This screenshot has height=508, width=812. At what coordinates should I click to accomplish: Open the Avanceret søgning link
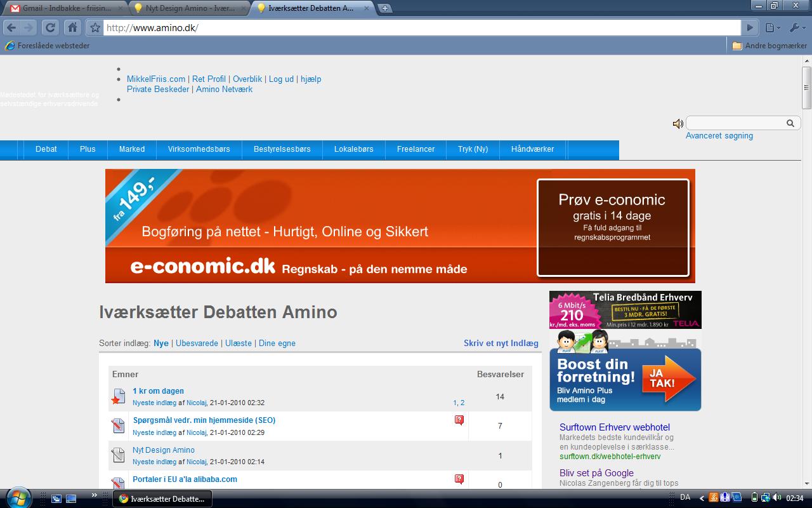click(x=719, y=135)
